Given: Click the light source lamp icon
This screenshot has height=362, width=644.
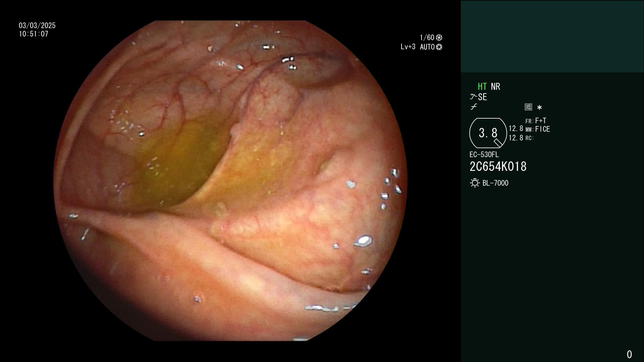Looking at the screenshot, I should pos(475,183).
